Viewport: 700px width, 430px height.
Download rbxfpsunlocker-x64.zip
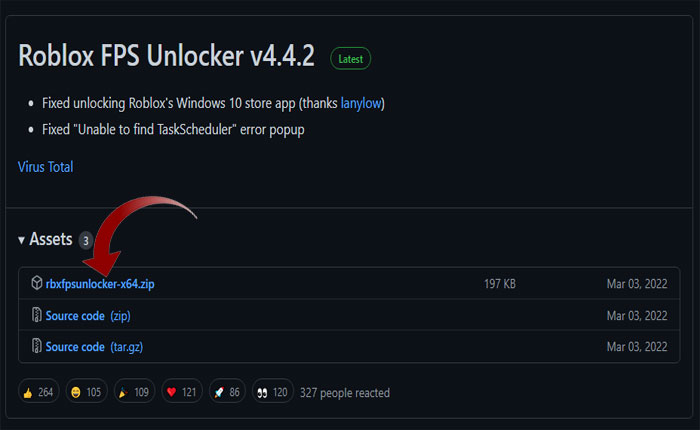point(100,284)
